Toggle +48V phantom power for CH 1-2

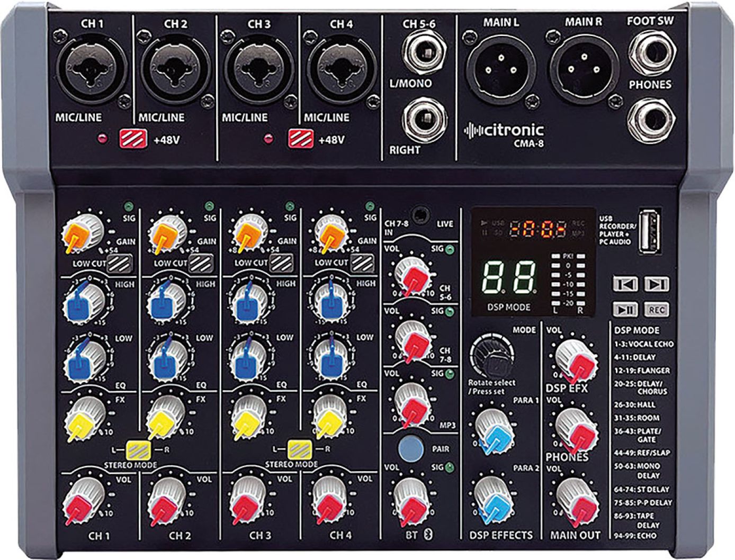(x=131, y=139)
